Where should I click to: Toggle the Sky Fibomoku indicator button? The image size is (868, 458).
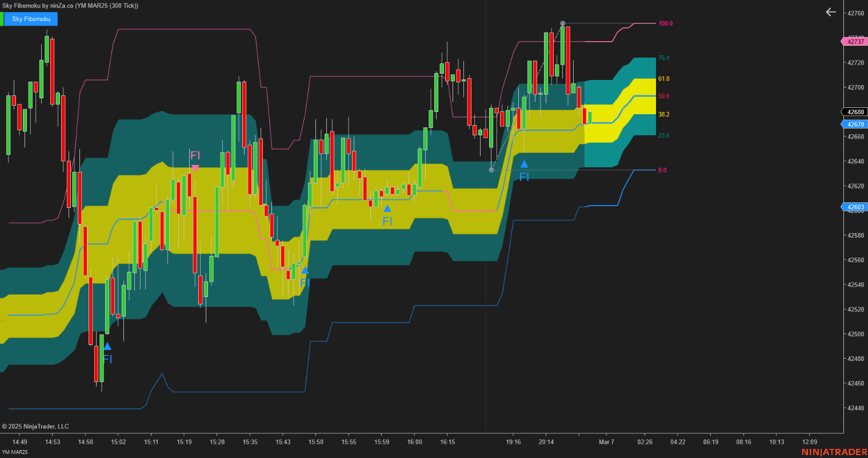click(x=31, y=19)
